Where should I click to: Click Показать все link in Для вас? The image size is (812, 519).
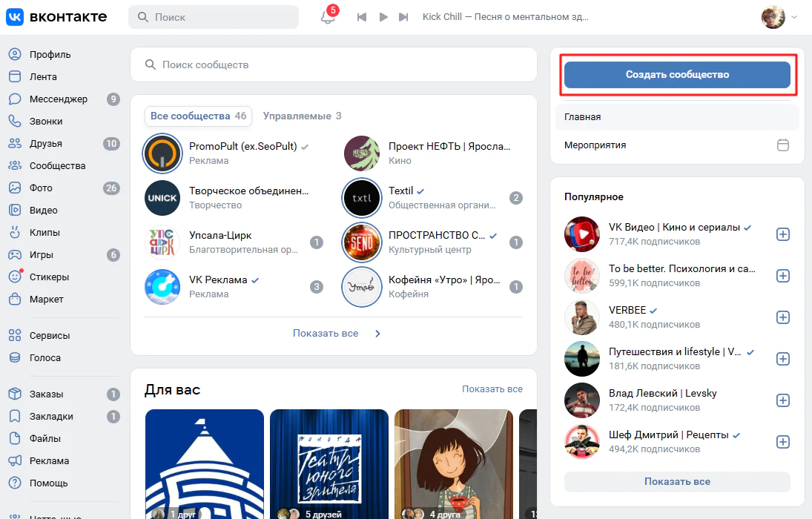point(492,389)
